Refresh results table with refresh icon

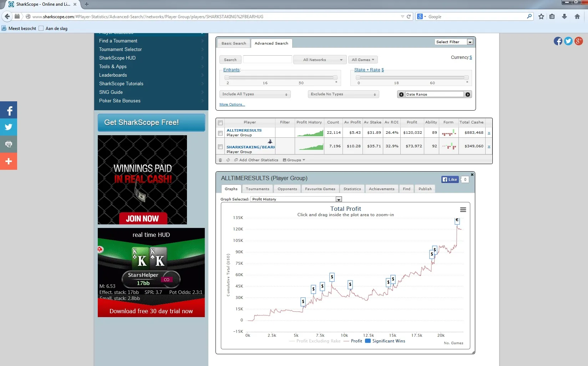[228, 160]
